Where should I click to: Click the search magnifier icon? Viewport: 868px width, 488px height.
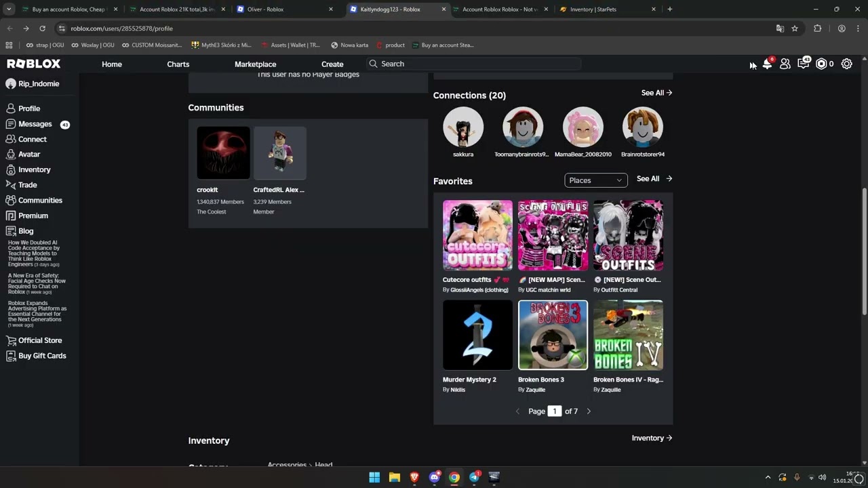pyautogui.click(x=373, y=64)
